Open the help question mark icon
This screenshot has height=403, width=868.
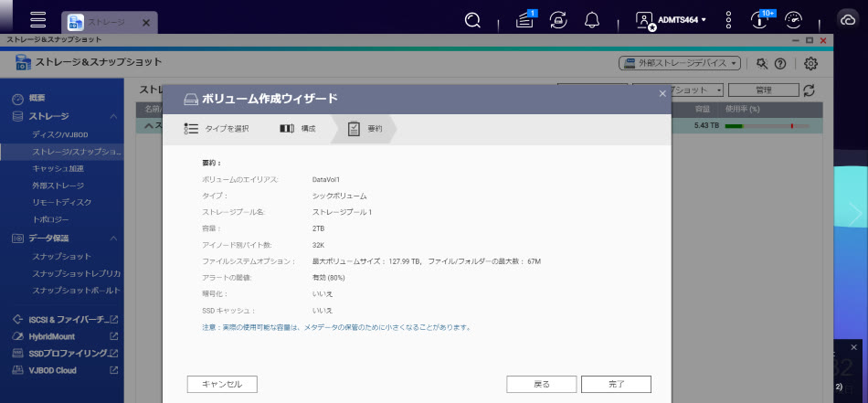780,64
